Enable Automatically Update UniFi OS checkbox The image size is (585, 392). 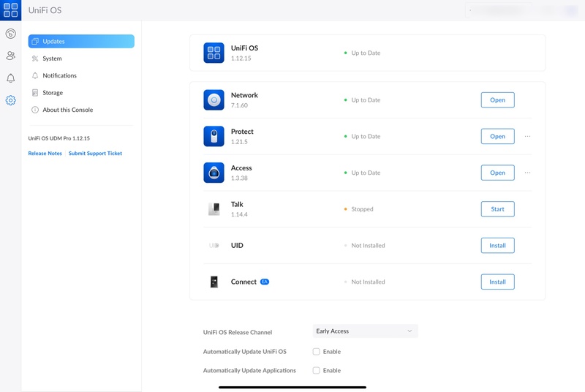317,351
